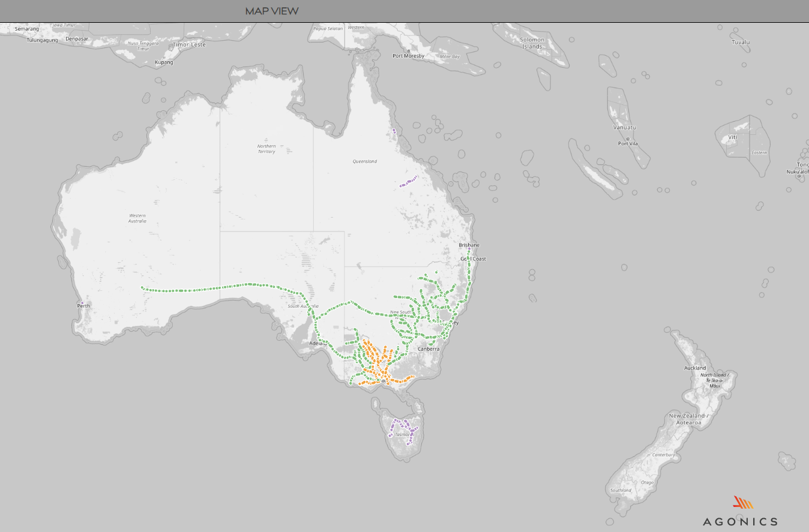This screenshot has width=809, height=532.
Task: Click the Solomon Islands label
Action: [532, 43]
